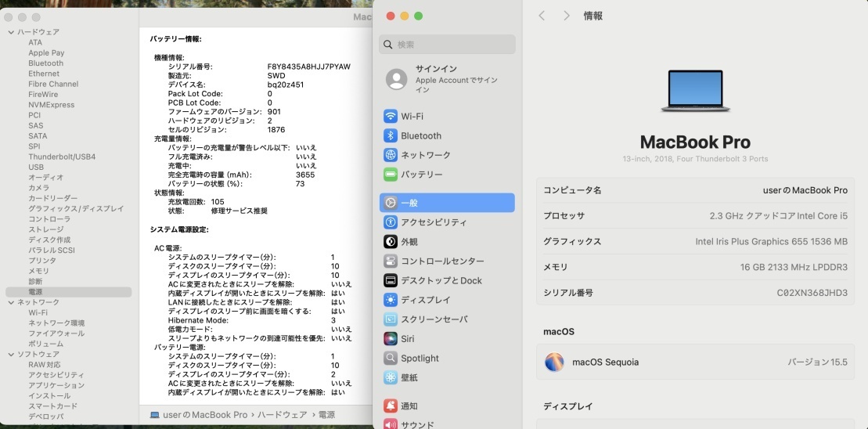
Task: Click the Apple Account avatar icon
Action: [396, 79]
